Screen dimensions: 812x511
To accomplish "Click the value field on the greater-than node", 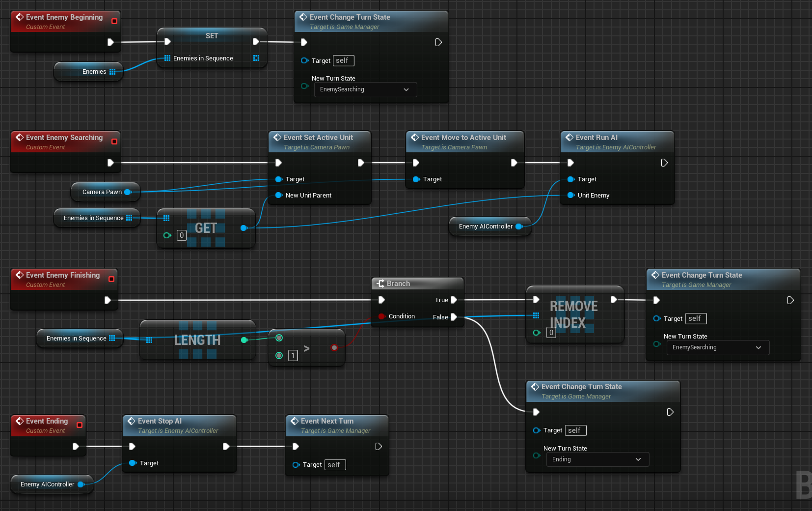I will pyautogui.click(x=293, y=355).
